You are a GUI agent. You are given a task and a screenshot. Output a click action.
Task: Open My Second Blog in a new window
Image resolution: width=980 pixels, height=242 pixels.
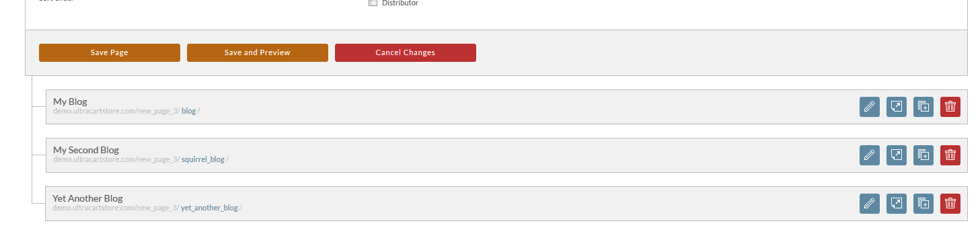(897, 155)
